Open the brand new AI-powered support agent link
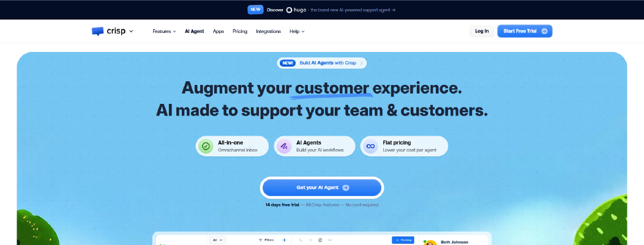Image resolution: width=644 pixels, height=245 pixels. (353, 10)
